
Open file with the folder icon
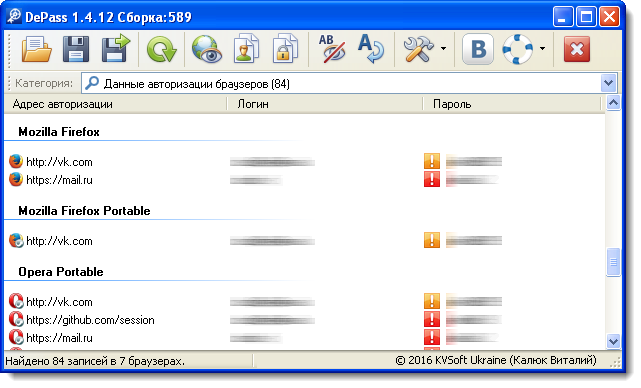click(37, 49)
